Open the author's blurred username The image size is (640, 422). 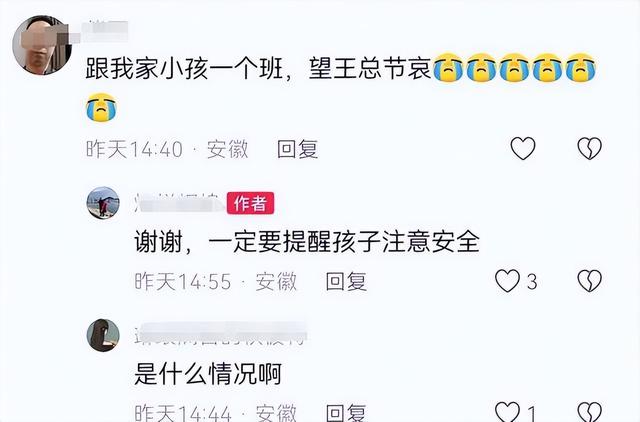point(178,203)
